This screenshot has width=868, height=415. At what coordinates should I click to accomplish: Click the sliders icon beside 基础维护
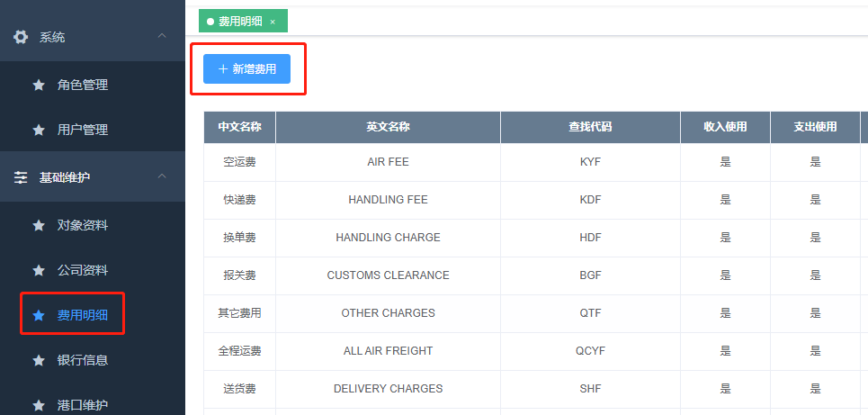pos(21,177)
